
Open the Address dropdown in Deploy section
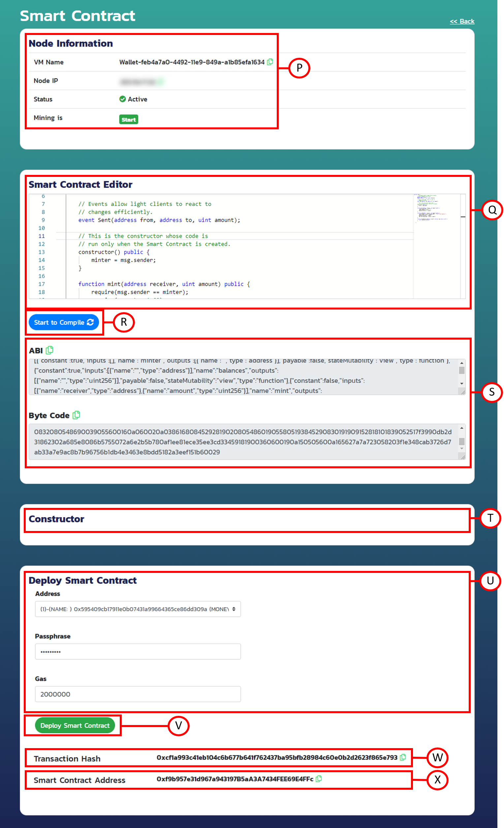(138, 609)
